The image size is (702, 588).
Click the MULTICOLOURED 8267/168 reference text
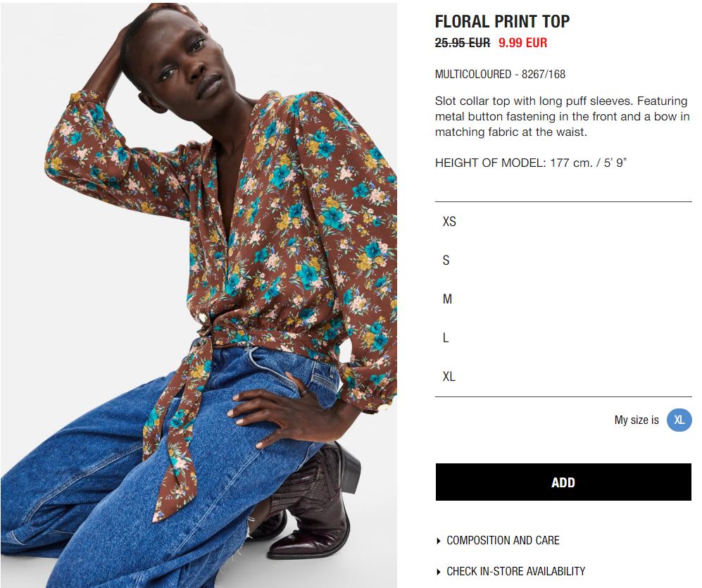coord(500,75)
